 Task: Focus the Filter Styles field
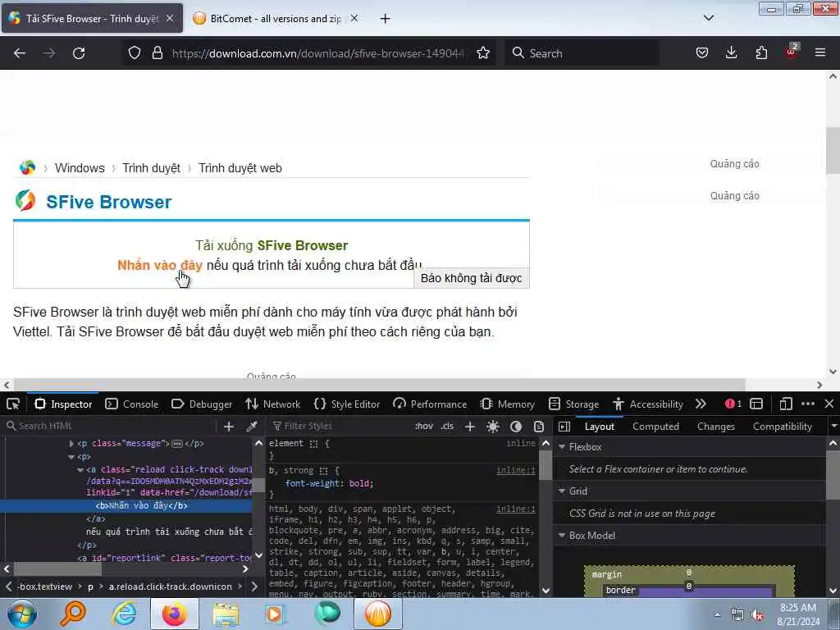[340, 426]
